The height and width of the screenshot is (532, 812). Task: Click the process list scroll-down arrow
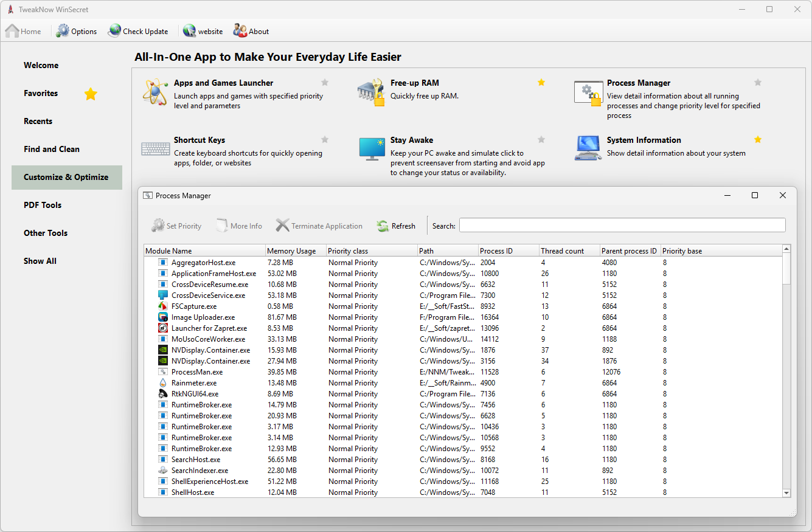point(786,492)
